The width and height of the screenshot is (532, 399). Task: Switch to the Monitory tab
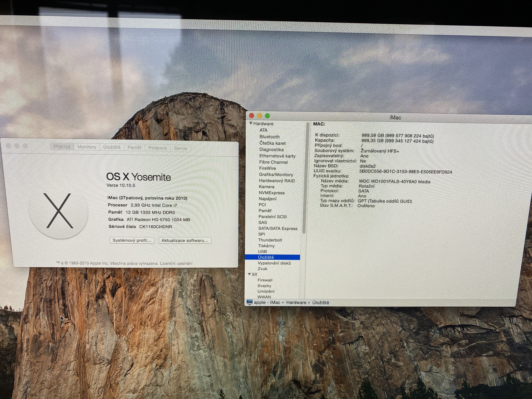click(x=87, y=147)
